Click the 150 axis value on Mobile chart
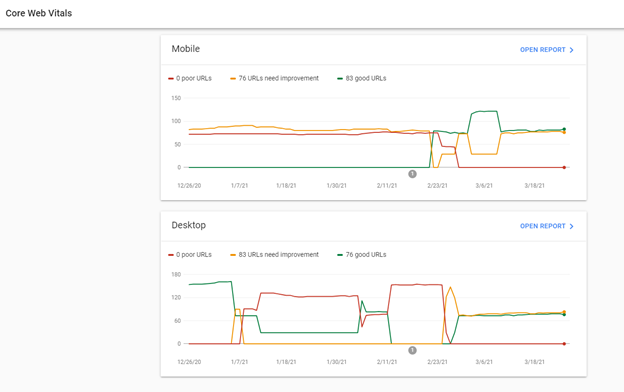Screen dimensions: 624x392 tap(176, 98)
